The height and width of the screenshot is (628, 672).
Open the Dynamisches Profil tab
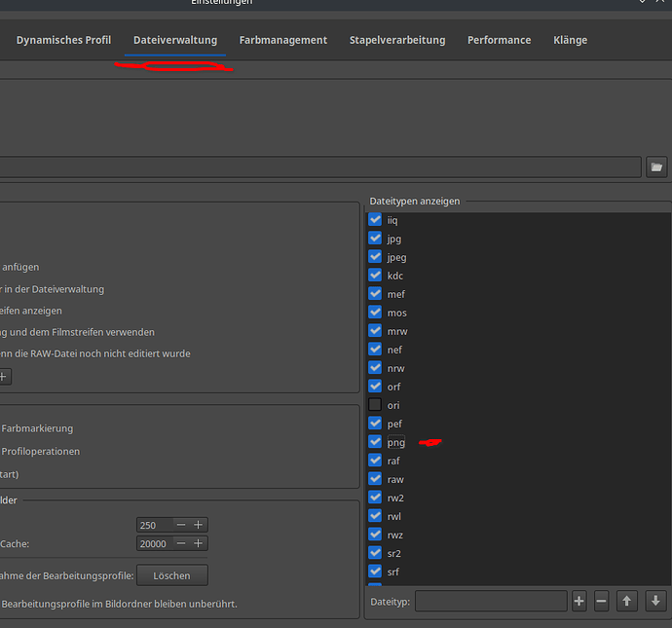(x=63, y=40)
